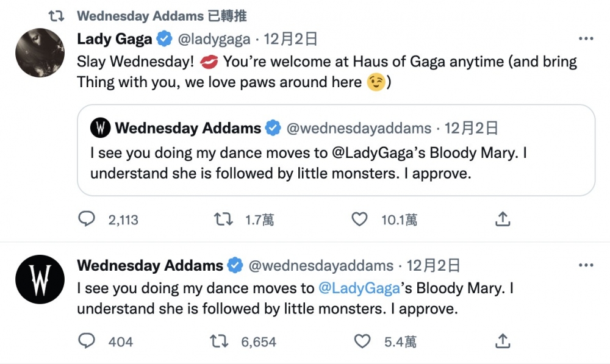Like Lady Gaga's tweet
610x364 pixels.
click(359, 219)
